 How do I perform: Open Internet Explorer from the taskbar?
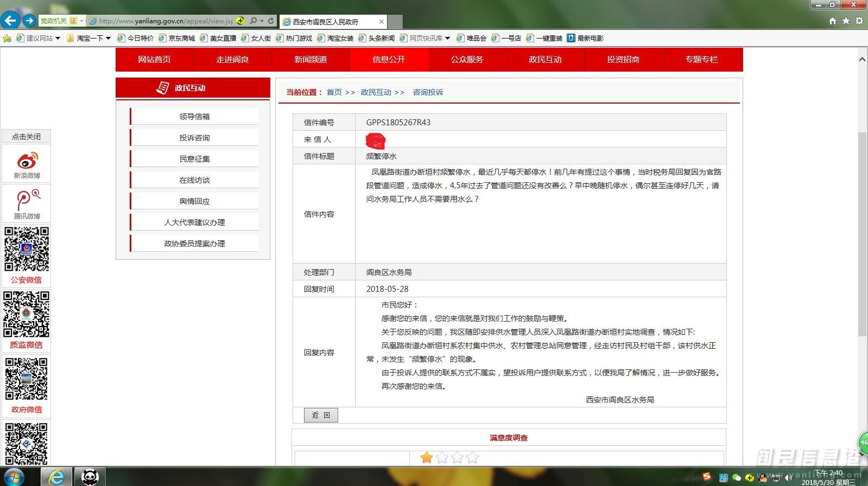tap(56, 477)
